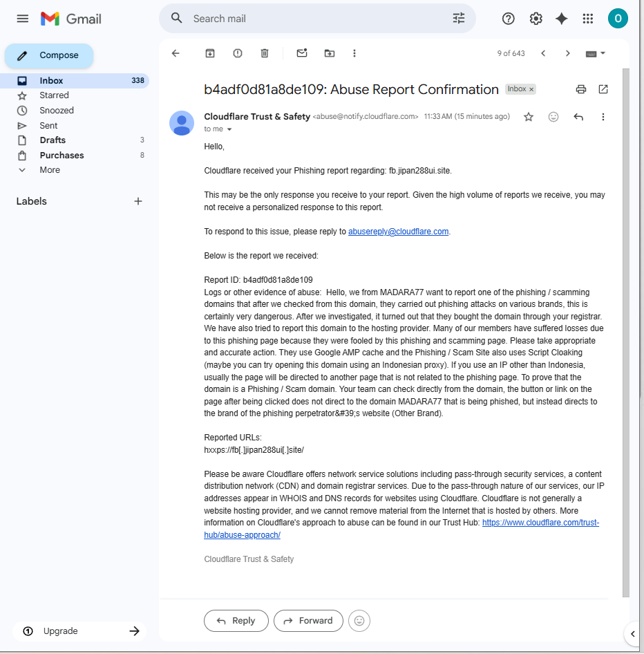
Task: Remove the Inbox label tag
Action: (x=531, y=89)
